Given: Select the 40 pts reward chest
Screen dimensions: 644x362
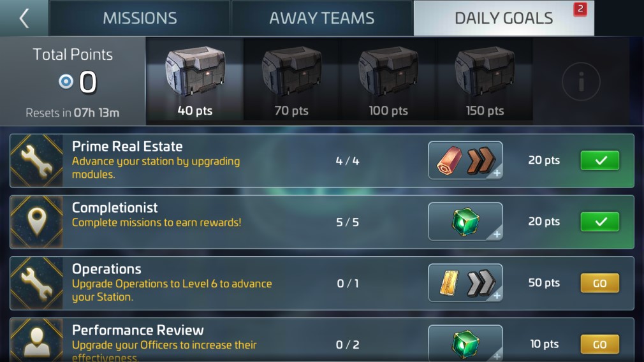Looking at the screenshot, I should 194,82.
